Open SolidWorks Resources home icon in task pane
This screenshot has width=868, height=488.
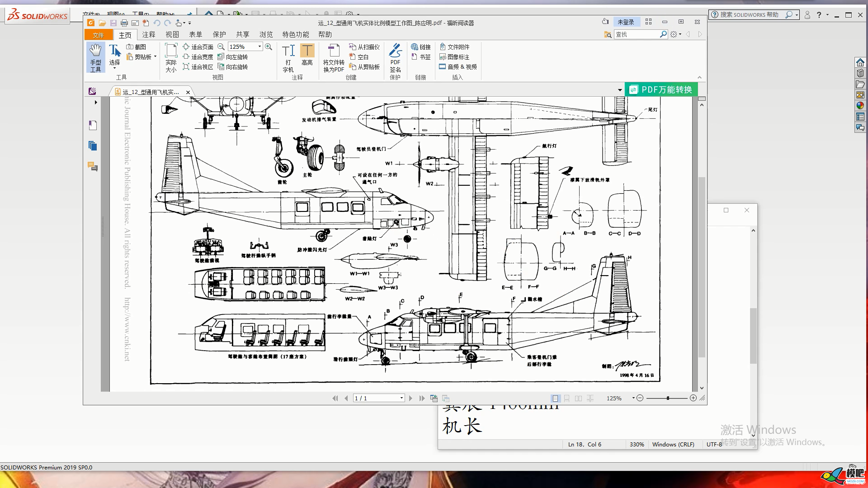pyautogui.click(x=860, y=62)
